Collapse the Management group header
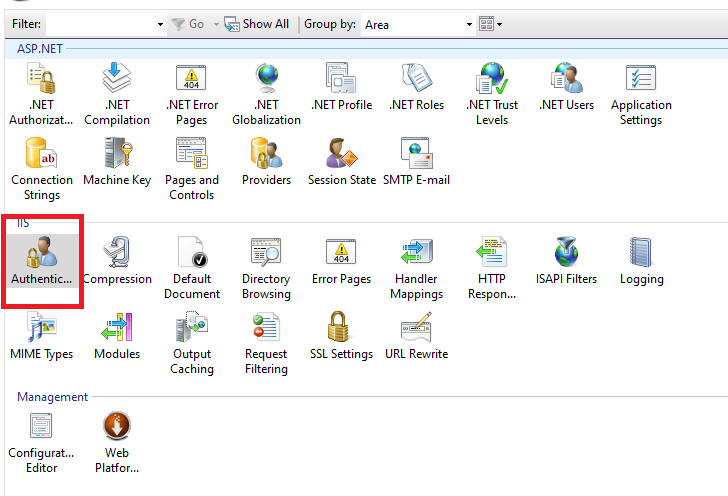This screenshot has height=496, width=728. (52, 397)
